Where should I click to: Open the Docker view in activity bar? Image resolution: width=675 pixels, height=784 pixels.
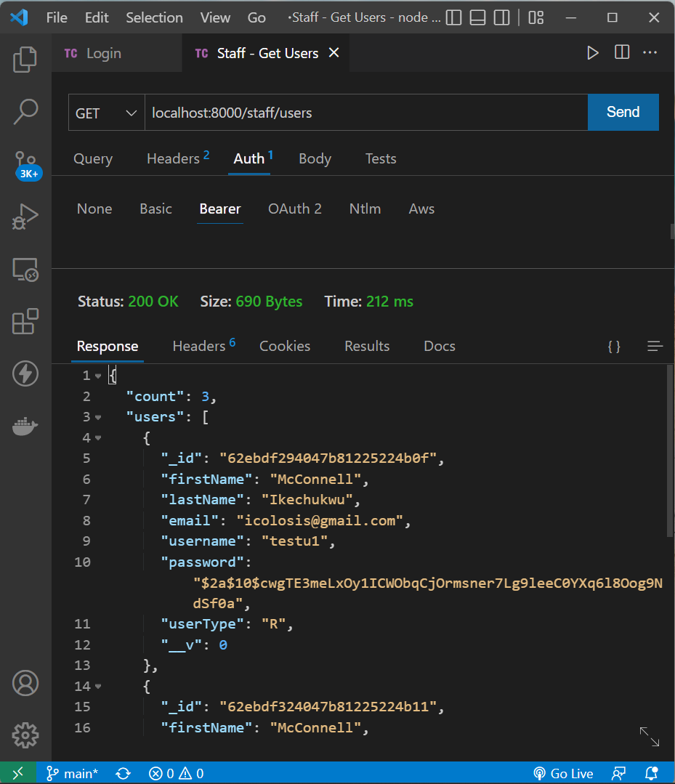[25, 427]
